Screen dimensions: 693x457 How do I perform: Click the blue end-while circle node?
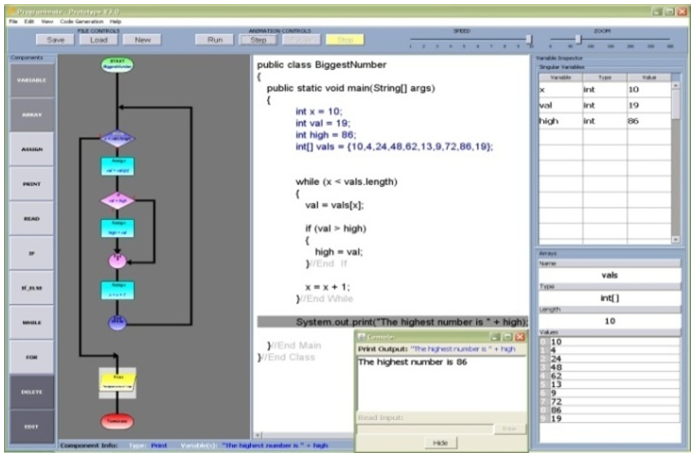pos(117,323)
